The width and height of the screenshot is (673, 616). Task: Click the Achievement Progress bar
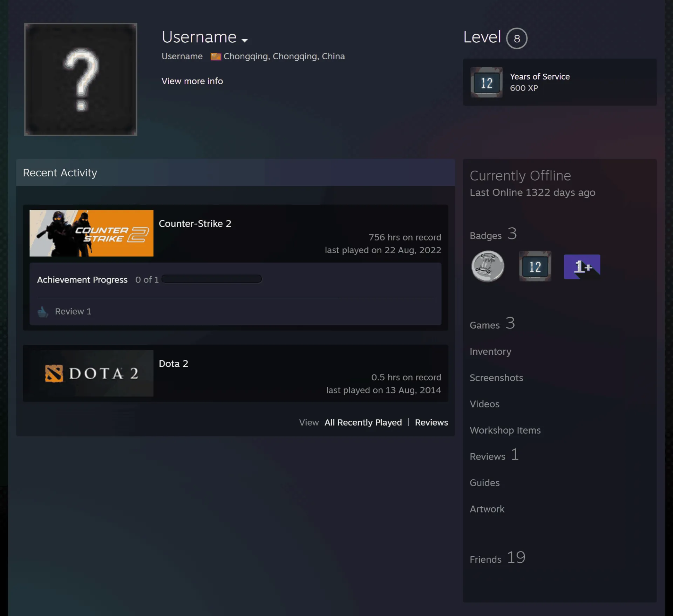pyautogui.click(x=212, y=279)
